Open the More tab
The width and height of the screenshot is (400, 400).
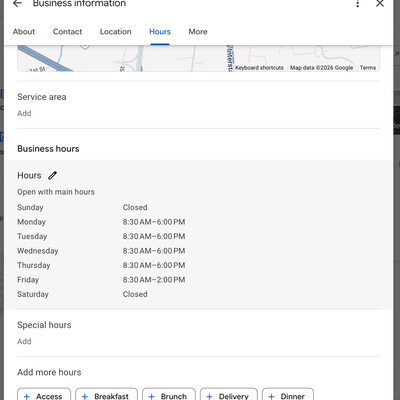click(198, 32)
